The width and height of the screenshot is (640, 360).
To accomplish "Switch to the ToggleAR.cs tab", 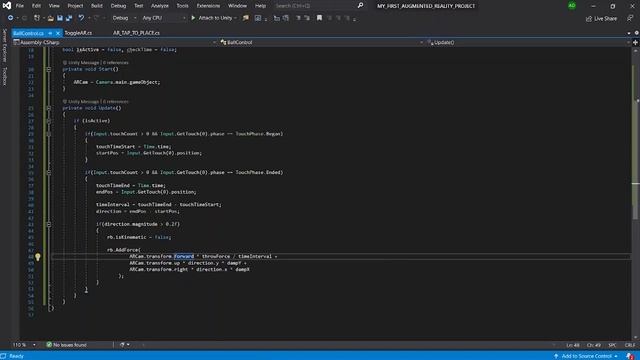I will [78, 33].
